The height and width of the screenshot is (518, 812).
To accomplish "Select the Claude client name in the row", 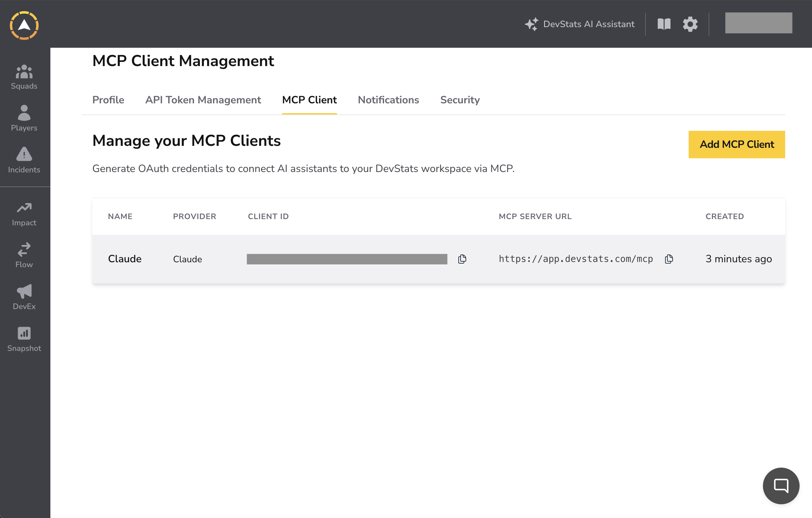I will pyautogui.click(x=125, y=259).
